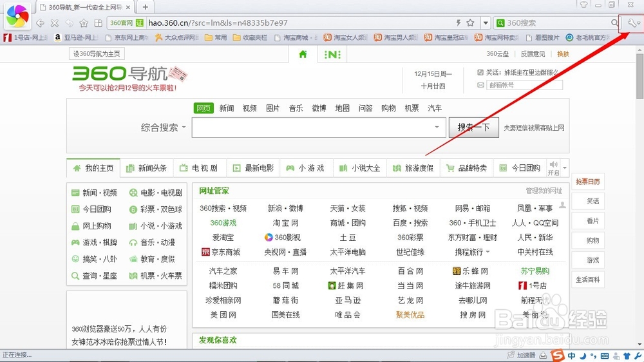644x362 pixels.
Task: Click the Sogou input method S icon
Action: tap(557, 355)
